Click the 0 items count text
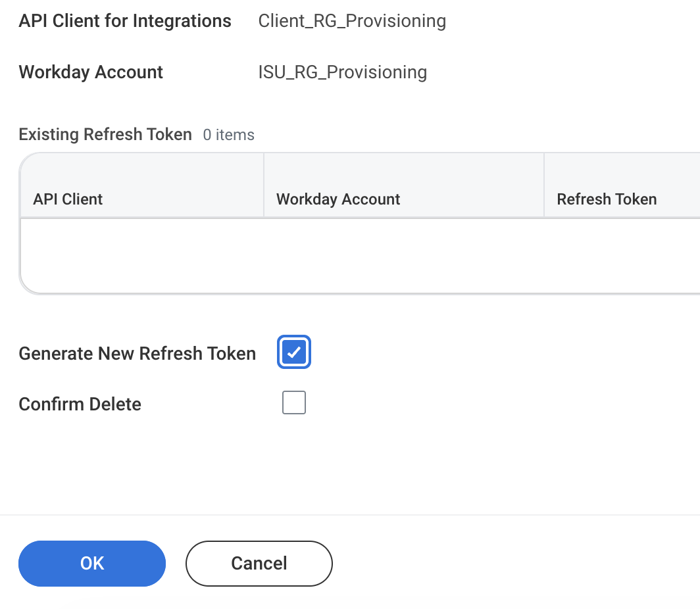 (228, 135)
